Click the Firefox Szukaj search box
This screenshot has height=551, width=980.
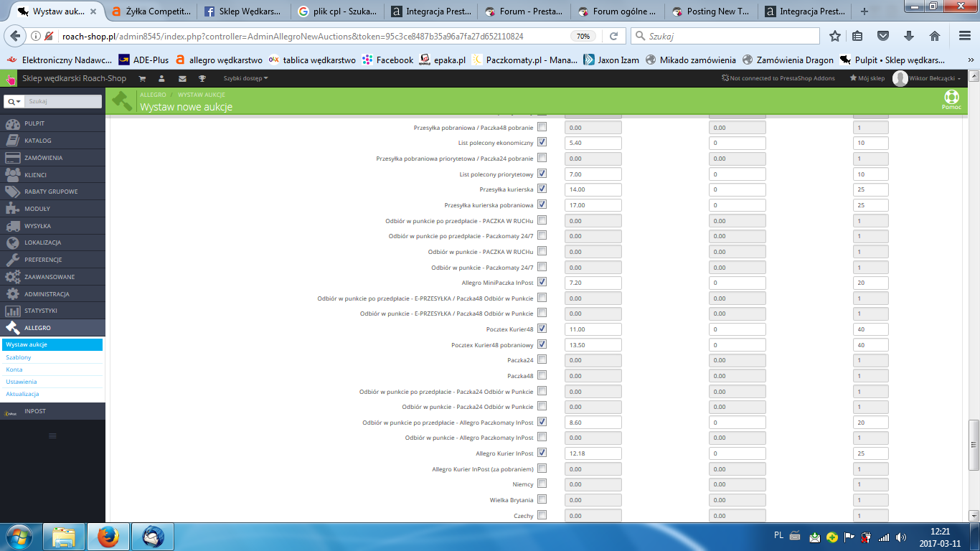pos(725,36)
